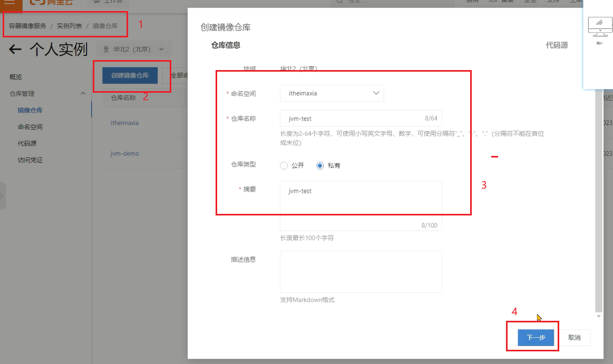The height and width of the screenshot is (364, 613).
Task: Open the 命名空间 dropdown showing itheimaxia
Action: (332, 93)
